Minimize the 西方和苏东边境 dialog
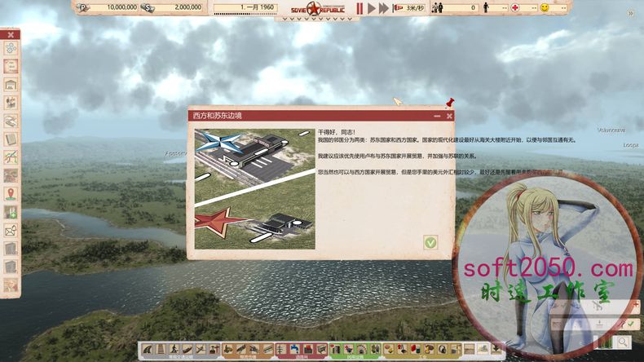Image resolution: width=644 pixels, height=362 pixels. (438, 117)
